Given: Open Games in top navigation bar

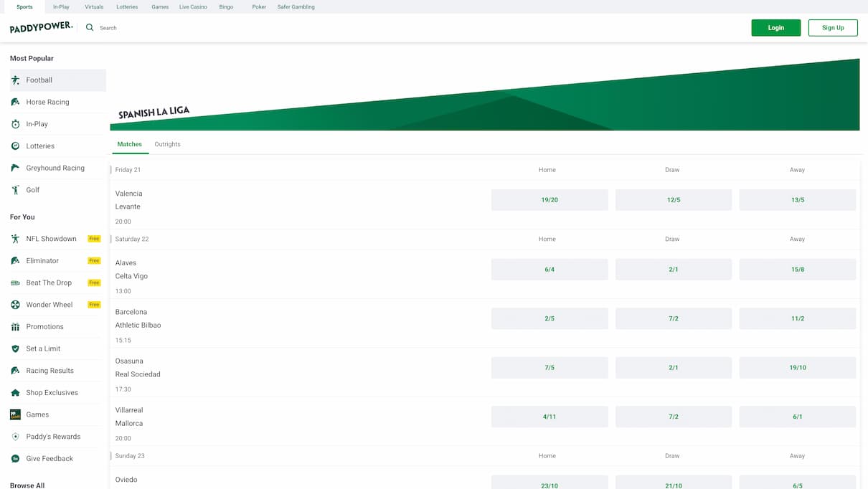Looking at the screenshot, I should 160,6.
